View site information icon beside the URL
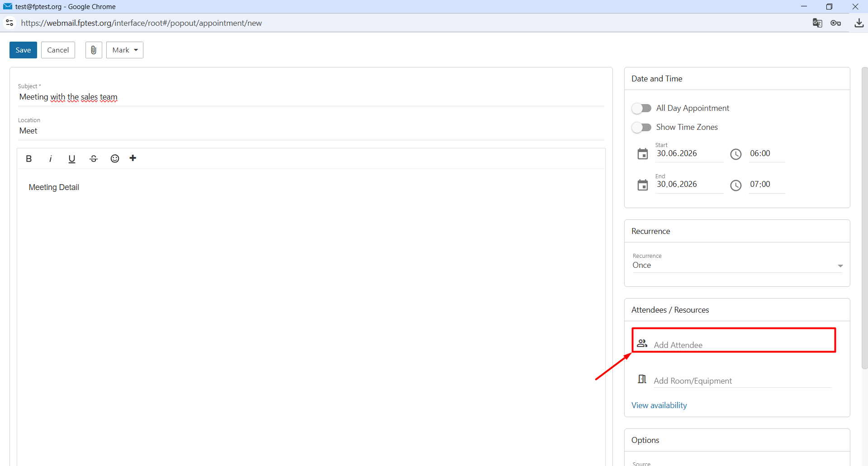Viewport: 868px width, 466px height. click(9, 23)
